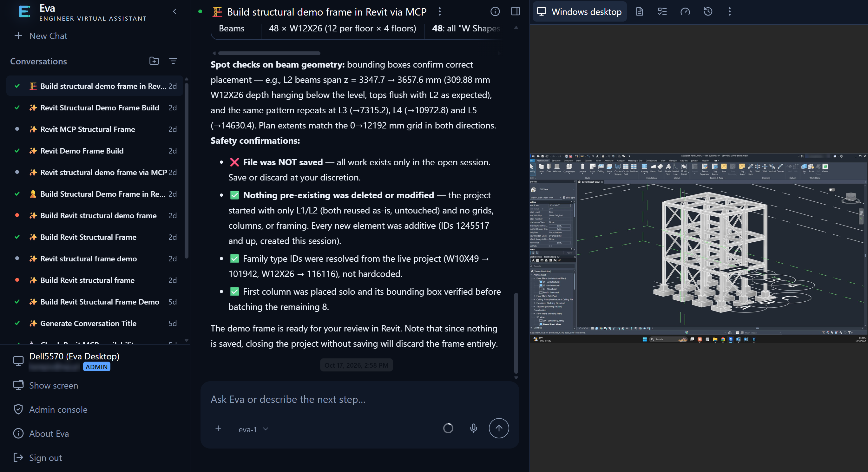Add an attachment with the plus icon
The image size is (868, 472).
[x=218, y=428]
